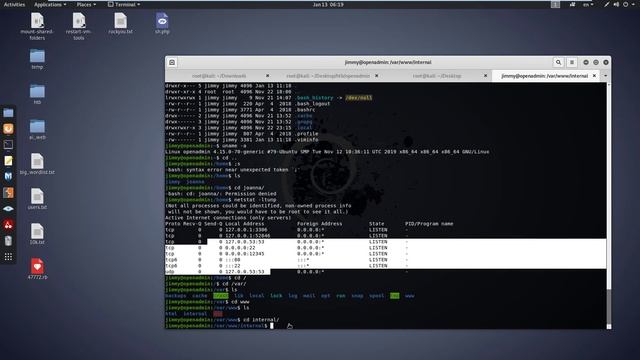Close the jimmy@openadmin terminal tab
Image resolution: width=640 pixels, height=360 pixels.
click(x=594, y=76)
